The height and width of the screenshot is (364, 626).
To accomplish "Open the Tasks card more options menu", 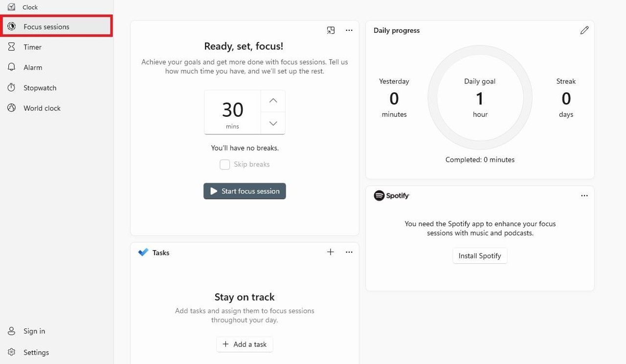I will pyautogui.click(x=349, y=252).
